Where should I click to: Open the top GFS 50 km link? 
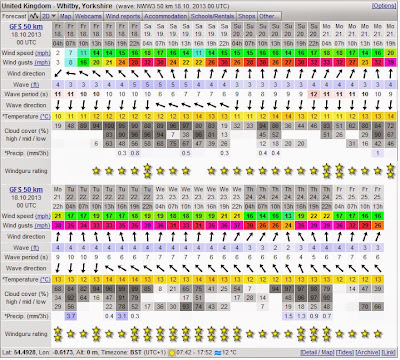pos(26,26)
